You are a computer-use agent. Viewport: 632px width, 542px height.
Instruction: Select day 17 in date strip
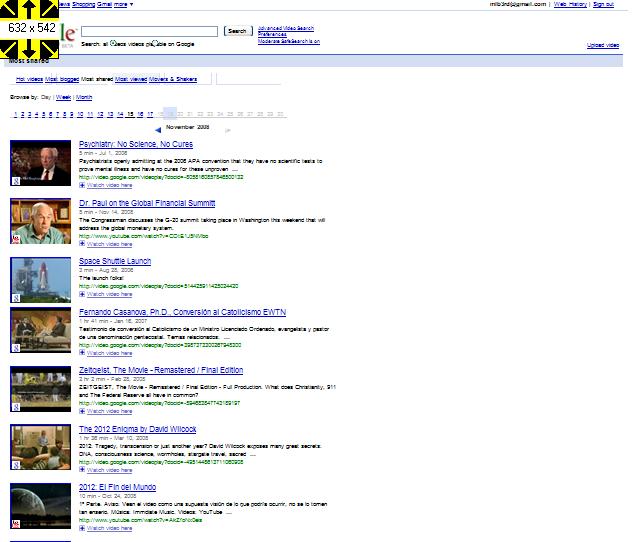pos(150,114)
